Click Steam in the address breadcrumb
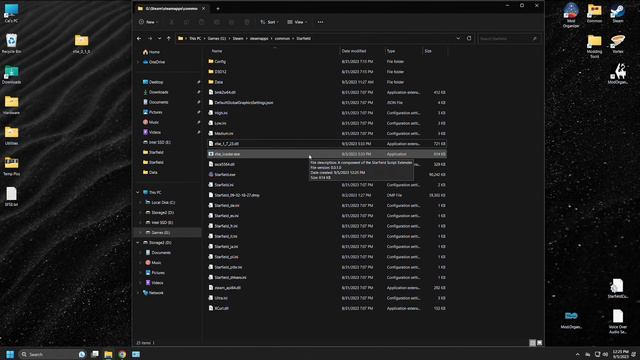Image resolution: width=640 pixels, height=360 pixels. click(x=238, y=38)
